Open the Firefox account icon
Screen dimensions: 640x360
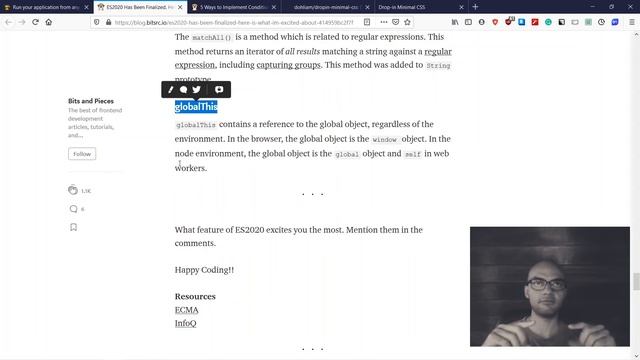point(482,22)
